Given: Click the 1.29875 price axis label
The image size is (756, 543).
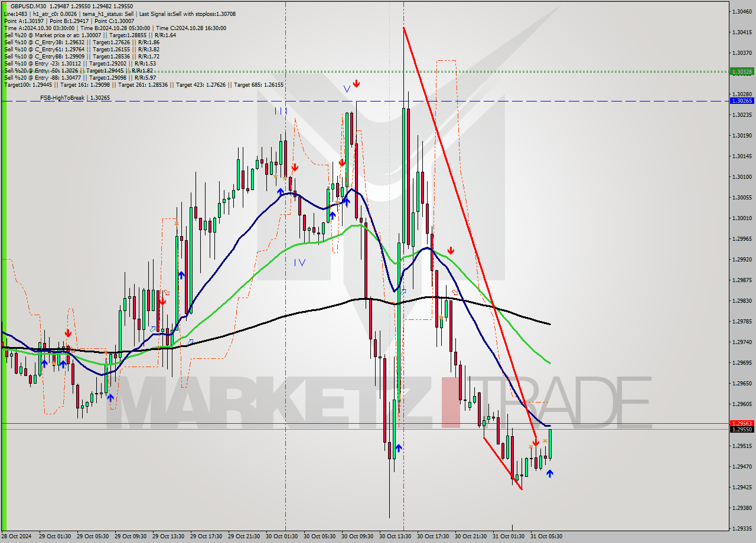Looking at the screenshot, I should point(742,280).
